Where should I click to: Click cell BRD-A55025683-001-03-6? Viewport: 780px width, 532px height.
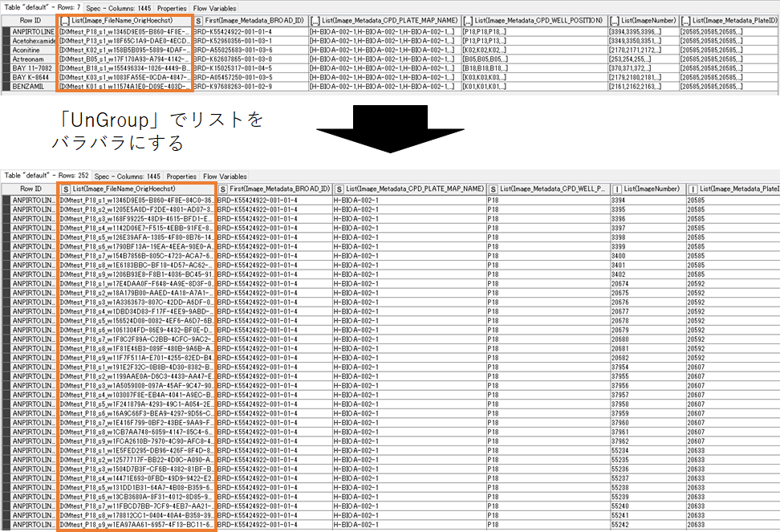click(250, 51)
